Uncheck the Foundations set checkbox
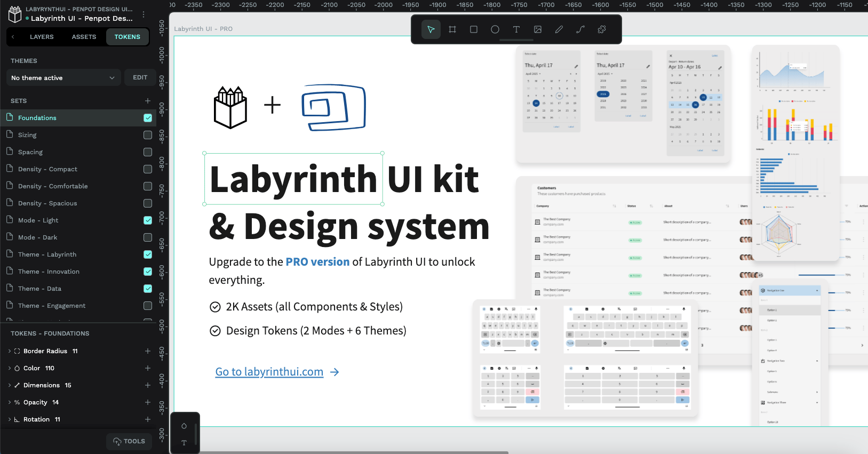The image size is (868, 454). pos(148,118)
